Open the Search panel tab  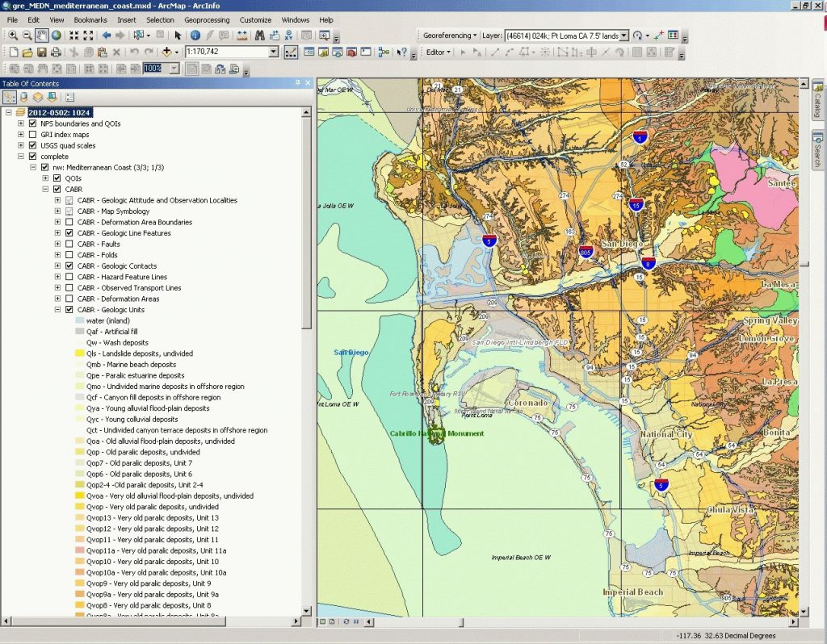click(x=818, y=149)
